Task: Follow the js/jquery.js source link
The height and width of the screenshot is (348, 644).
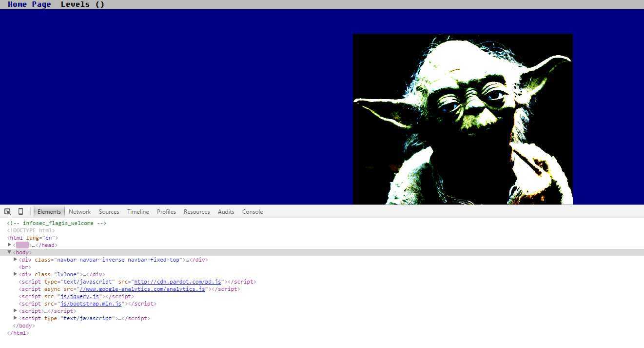Action: click(79, 296)
